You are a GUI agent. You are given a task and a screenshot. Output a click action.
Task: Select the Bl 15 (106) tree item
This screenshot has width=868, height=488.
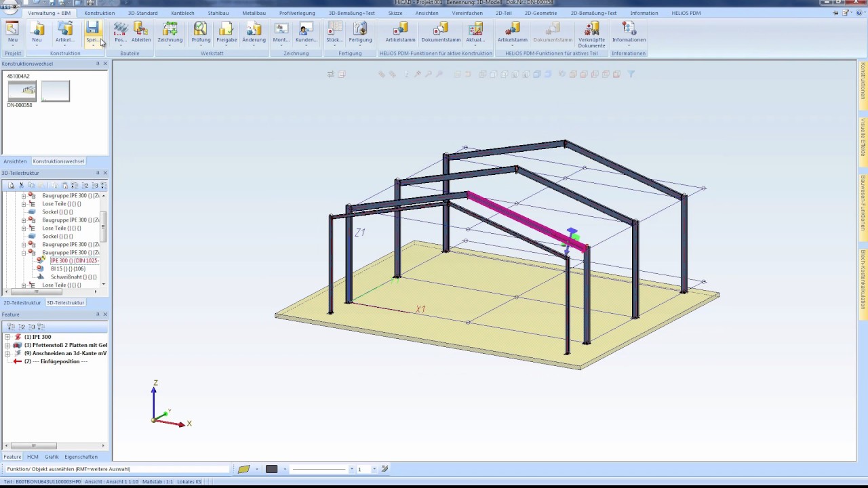(68, 268)
